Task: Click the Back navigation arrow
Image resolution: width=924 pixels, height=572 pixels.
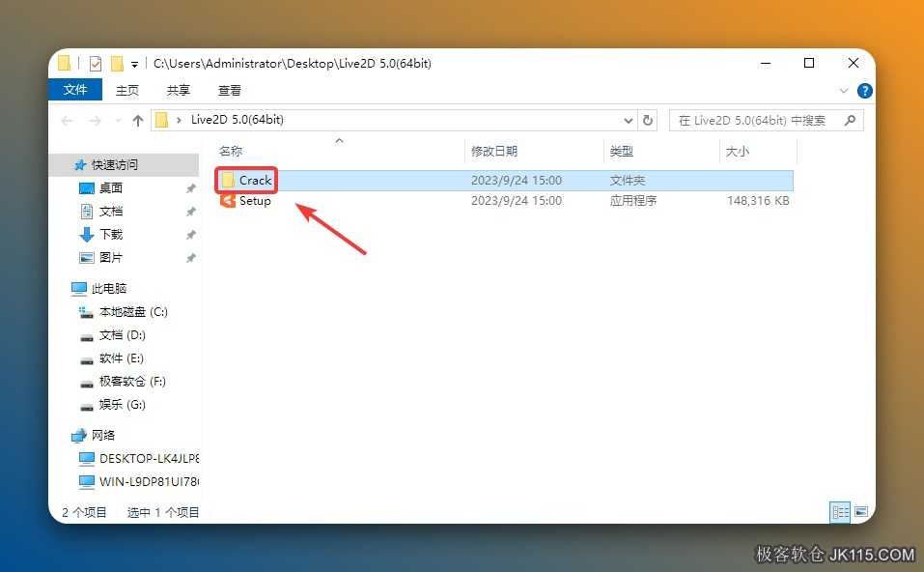Action: click(68, 121)
